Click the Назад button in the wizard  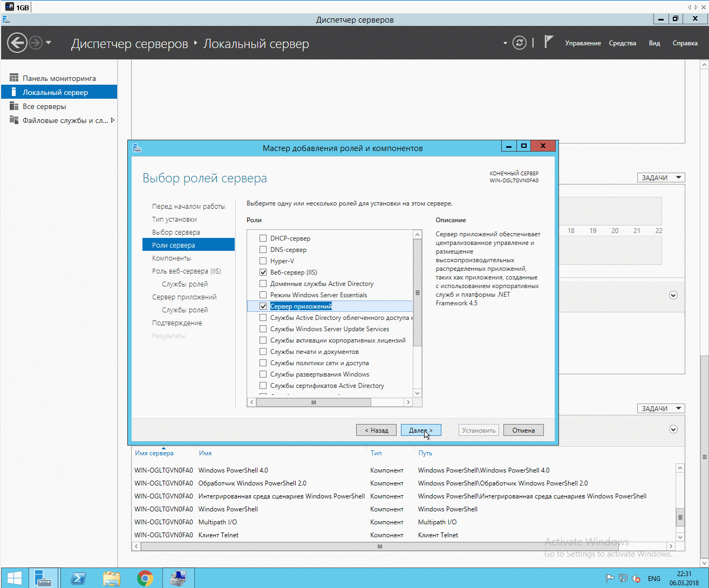(376, 430)
